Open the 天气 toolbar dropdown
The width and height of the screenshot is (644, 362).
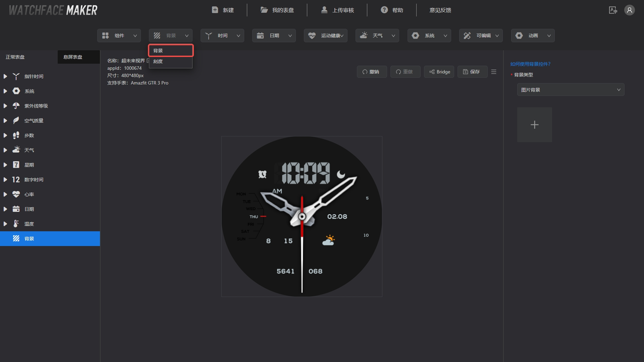pyautogui.click(x=377, y=36)
